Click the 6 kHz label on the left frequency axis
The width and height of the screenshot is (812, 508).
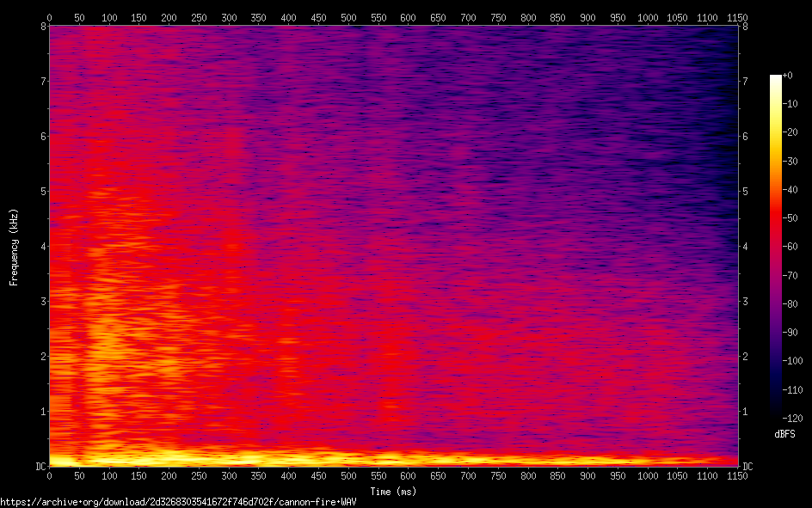(x=40, y=136)
